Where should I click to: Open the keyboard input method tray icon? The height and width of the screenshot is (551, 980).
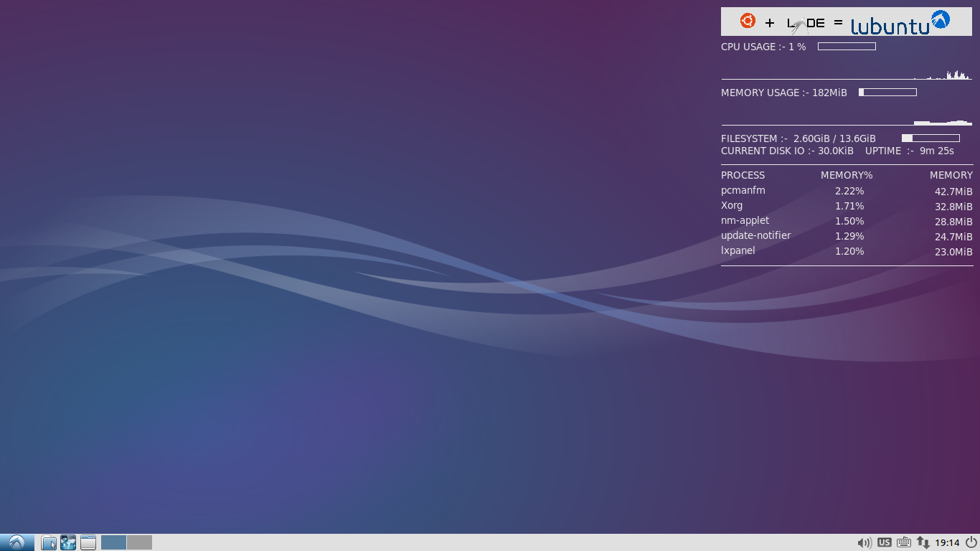tap(904, 543)
